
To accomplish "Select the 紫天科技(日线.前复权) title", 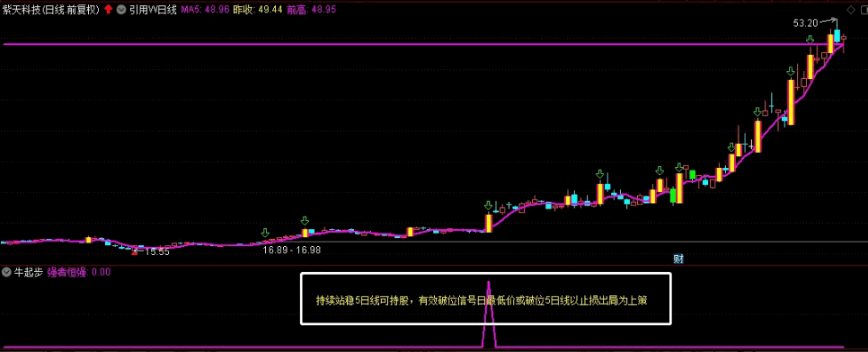I will (x=51, y=9).
